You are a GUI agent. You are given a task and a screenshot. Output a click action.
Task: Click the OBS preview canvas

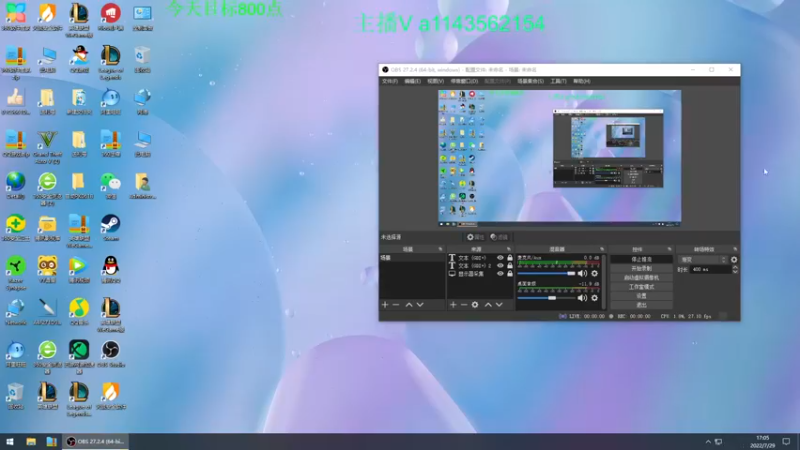tap(560, 158)
